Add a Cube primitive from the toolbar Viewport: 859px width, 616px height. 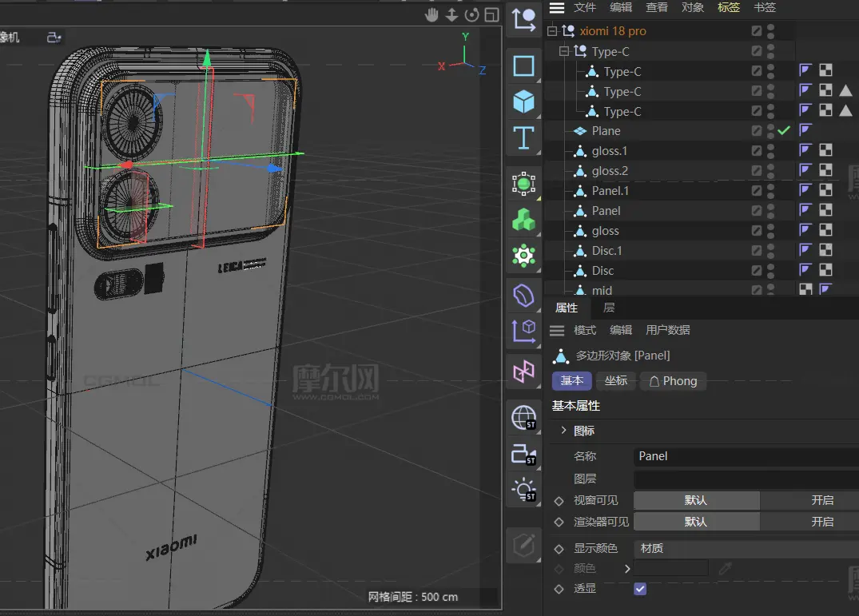point(523,101)
